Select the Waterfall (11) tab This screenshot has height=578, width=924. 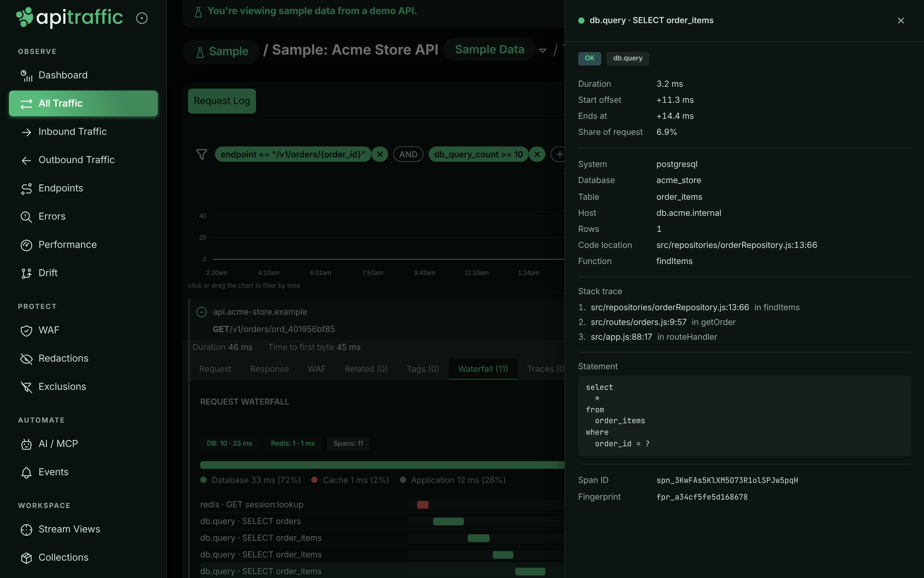(x=483, y=369)
